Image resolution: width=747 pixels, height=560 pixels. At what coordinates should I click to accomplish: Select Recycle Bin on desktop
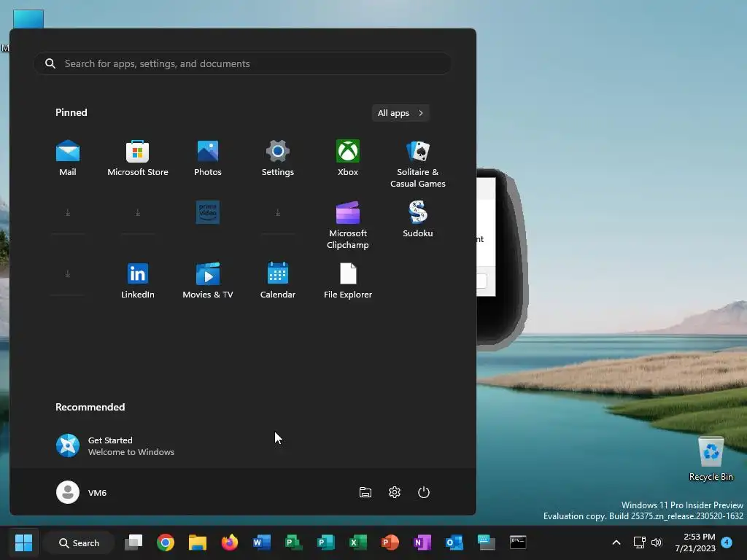point(711,459)
